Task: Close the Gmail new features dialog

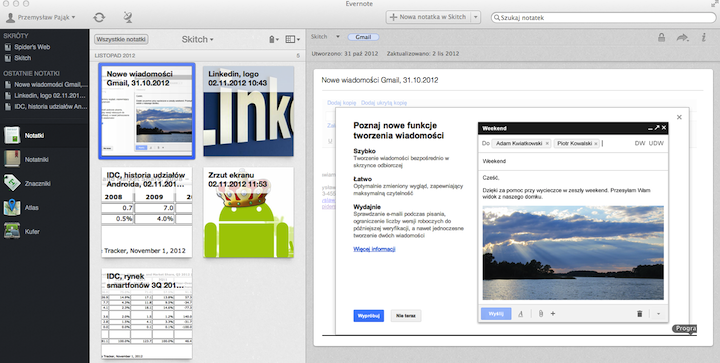Action: coord(679,117)
